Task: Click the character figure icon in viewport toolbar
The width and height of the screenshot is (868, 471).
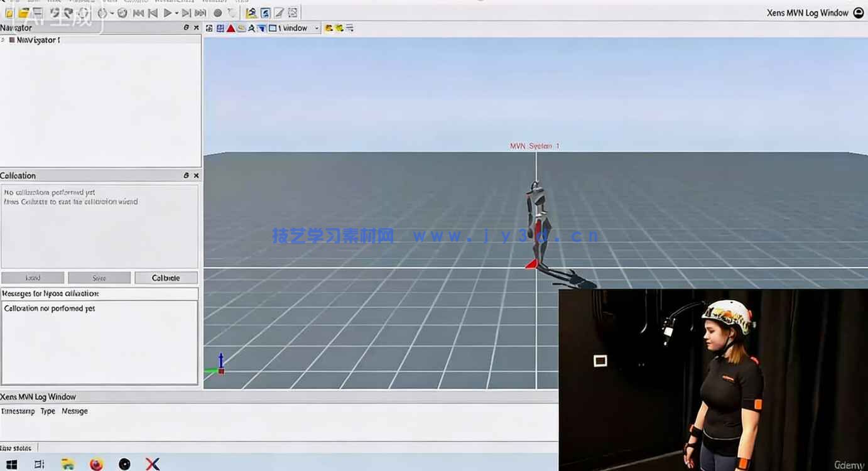Action: (251, 28)
